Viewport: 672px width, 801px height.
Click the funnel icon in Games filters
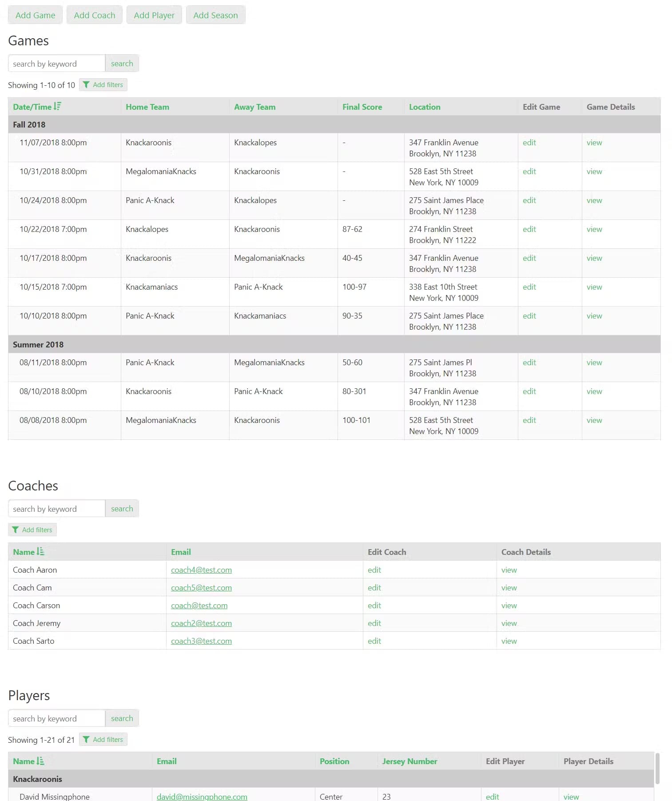(86, 85)
